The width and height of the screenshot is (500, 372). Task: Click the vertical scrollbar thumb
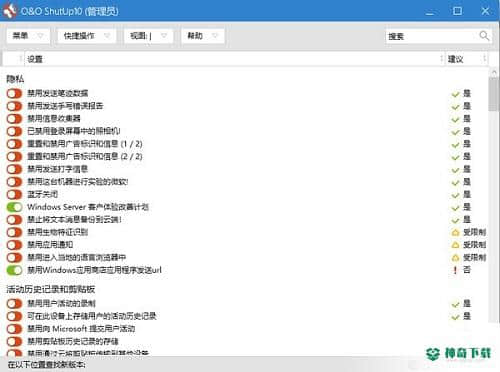coord(494,94)
